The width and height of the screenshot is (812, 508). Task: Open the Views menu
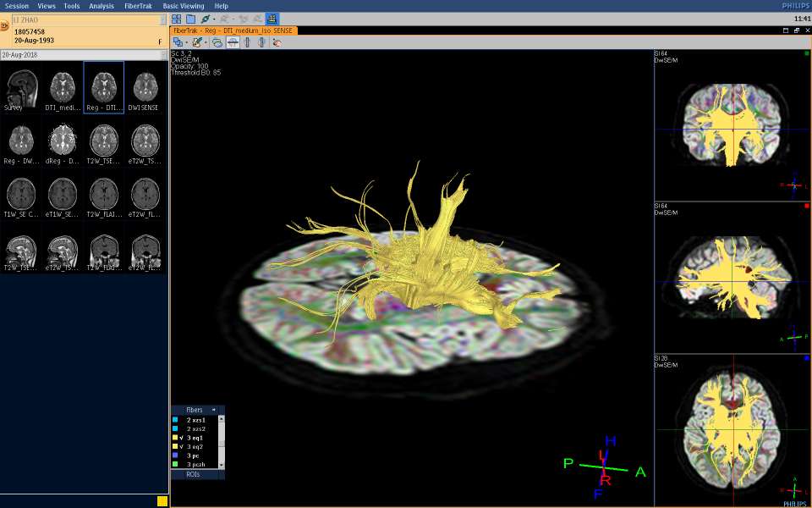click(x=47, y=6)
